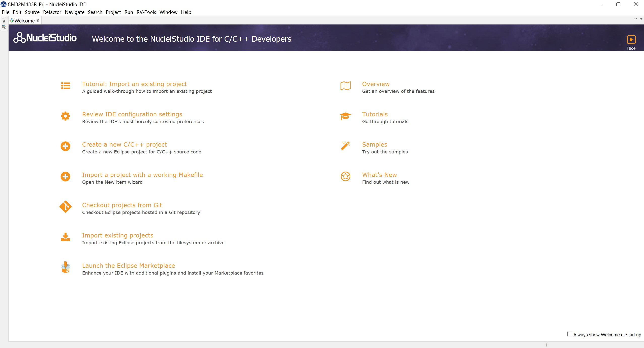The width and height of the screenshot is (644, 348).
Task: Close the NucleiStudio IDE window
Action: [x=636, y=4]
